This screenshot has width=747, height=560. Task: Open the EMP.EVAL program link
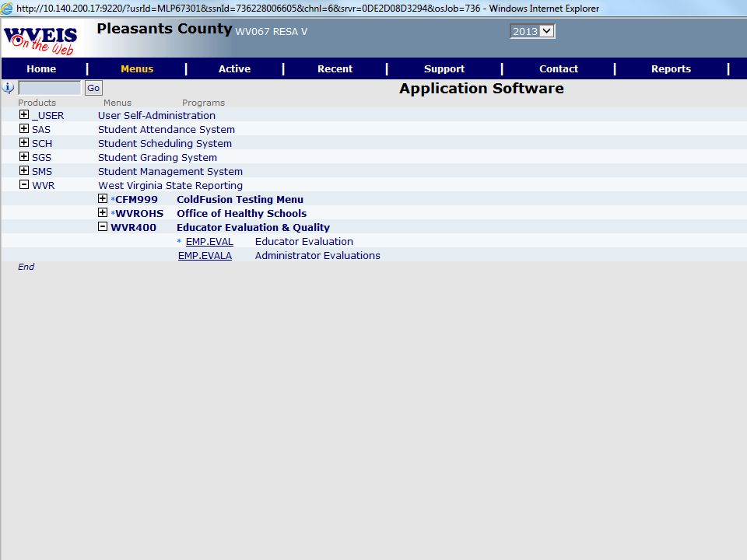pyautogui.click(x=209, y=241)
